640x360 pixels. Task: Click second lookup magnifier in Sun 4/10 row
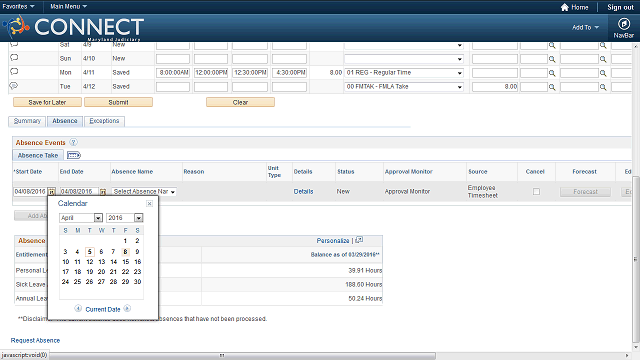point(603,59)
